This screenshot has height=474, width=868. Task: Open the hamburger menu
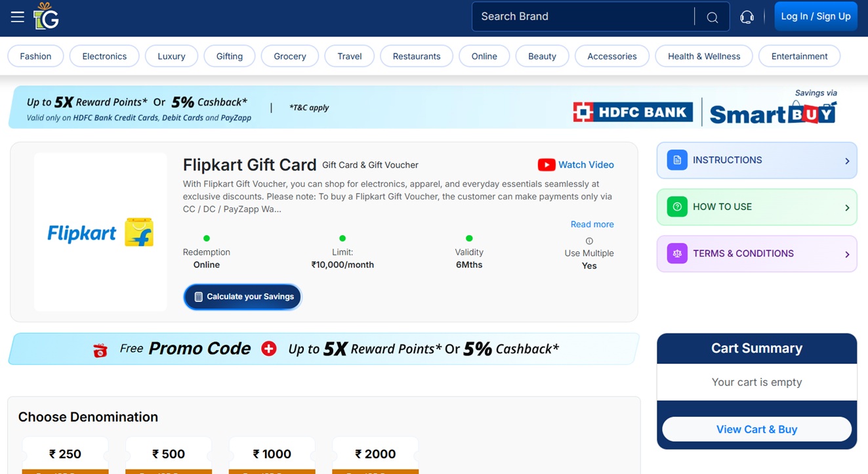pos(18,17)
